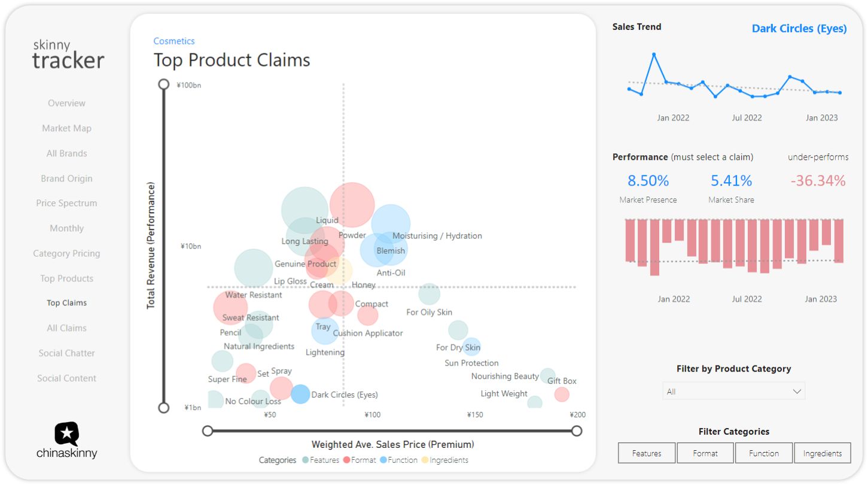868x485 pixels.
Task: Click the Sales Trend heading
Action: pyautogui.click(x=636, y=27)
